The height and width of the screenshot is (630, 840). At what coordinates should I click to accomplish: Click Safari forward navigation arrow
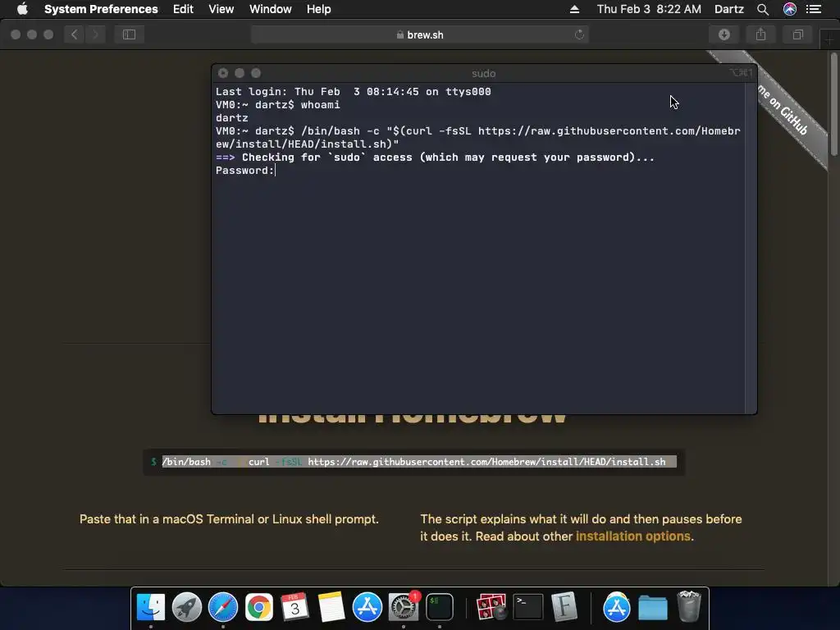coord(95,34)
